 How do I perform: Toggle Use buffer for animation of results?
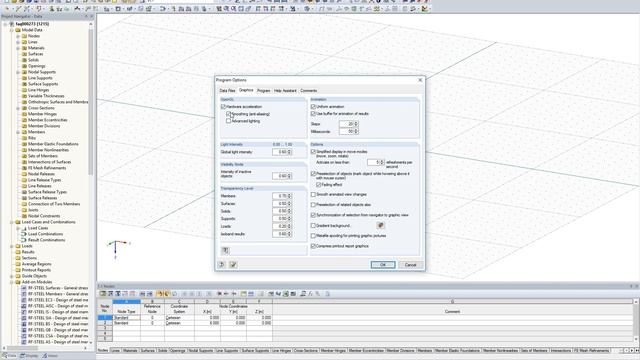pyautogui.click(x=313, y=113)
